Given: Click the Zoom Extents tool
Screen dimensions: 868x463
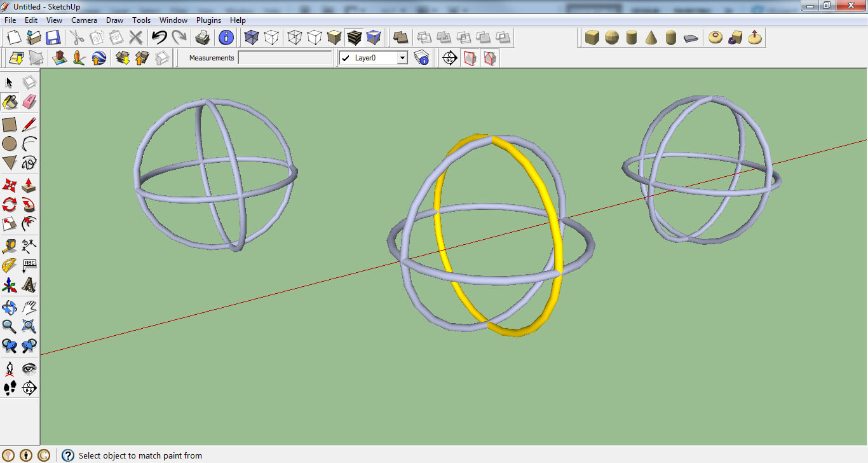Looking at the screenshot, I should (x=29, y=327).
